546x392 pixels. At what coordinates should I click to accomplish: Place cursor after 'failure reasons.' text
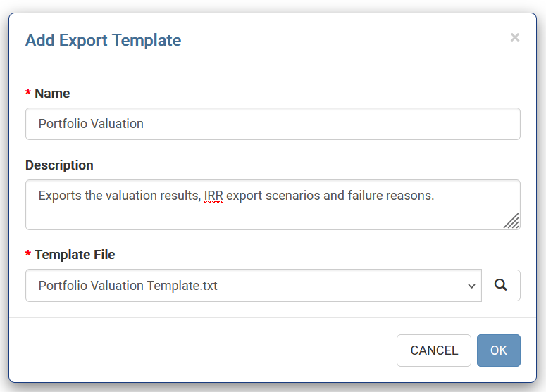coord(436,196)
